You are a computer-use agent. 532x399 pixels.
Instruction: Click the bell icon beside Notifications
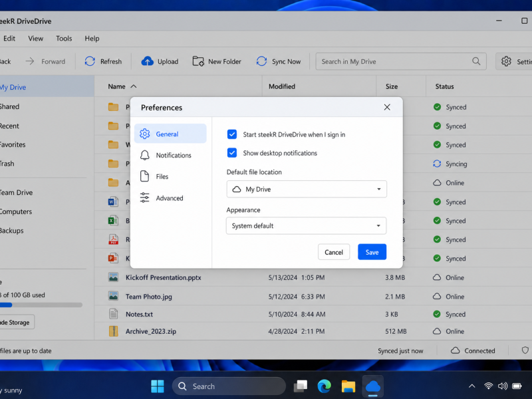145,155
